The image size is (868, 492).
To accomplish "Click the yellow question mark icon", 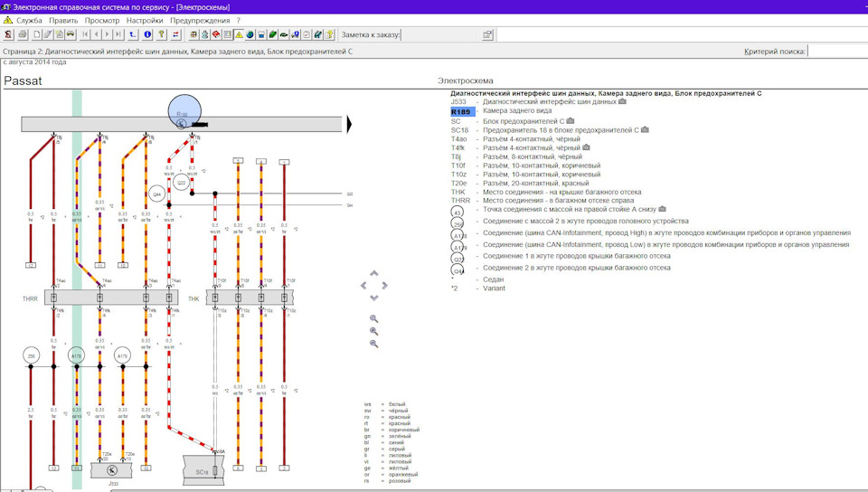I will 162,34.
